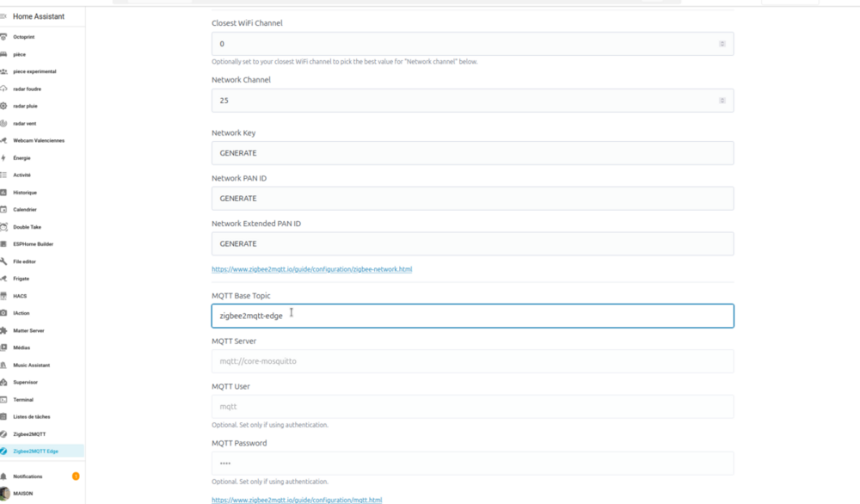Image resolution: width=860 pixels, height=504 pixels.
Task: Select Zigbee2MQTT Edge menu entry
Action: [41, 452]
